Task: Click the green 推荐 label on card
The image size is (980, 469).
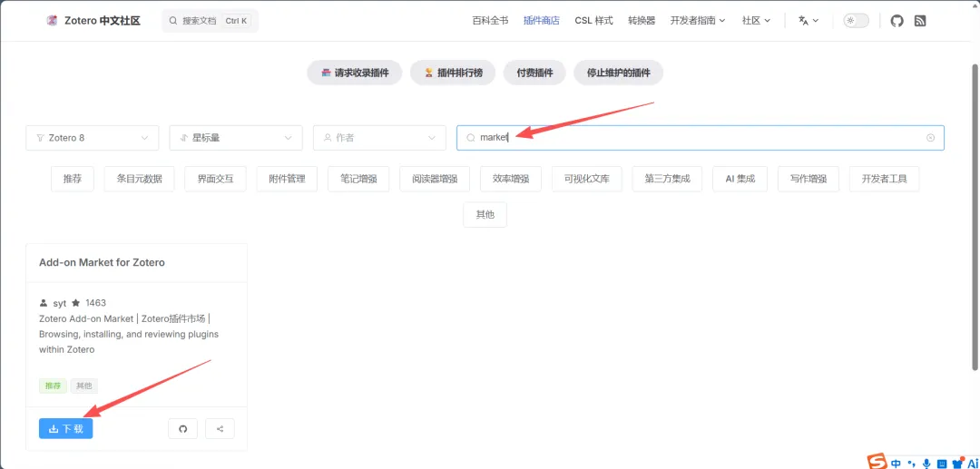Action: coord(53,386)
